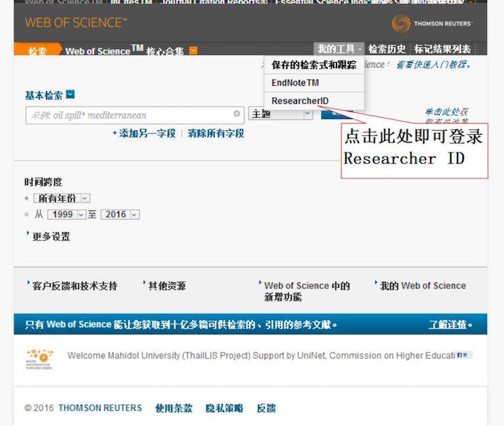Click 清除所有字段 link
Viewport: 504px width, 426px height.
[216, 133]
